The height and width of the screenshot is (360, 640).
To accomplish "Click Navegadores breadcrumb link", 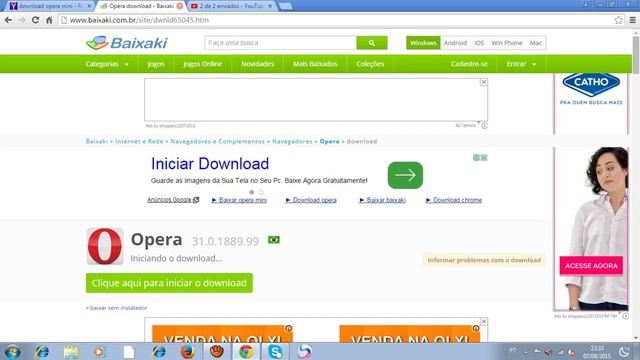I will pyautogui.click(x=292, y=141).
